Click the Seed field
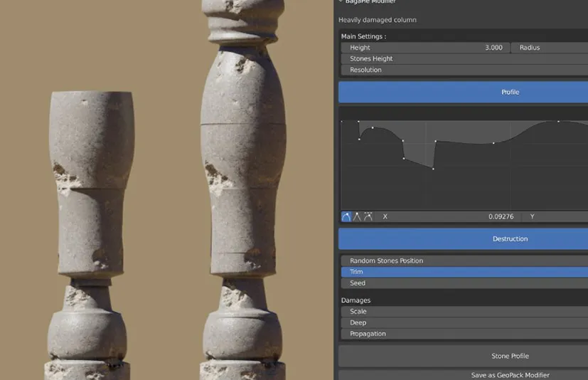This screenshot has width=588, height=380. pos(463,283)
